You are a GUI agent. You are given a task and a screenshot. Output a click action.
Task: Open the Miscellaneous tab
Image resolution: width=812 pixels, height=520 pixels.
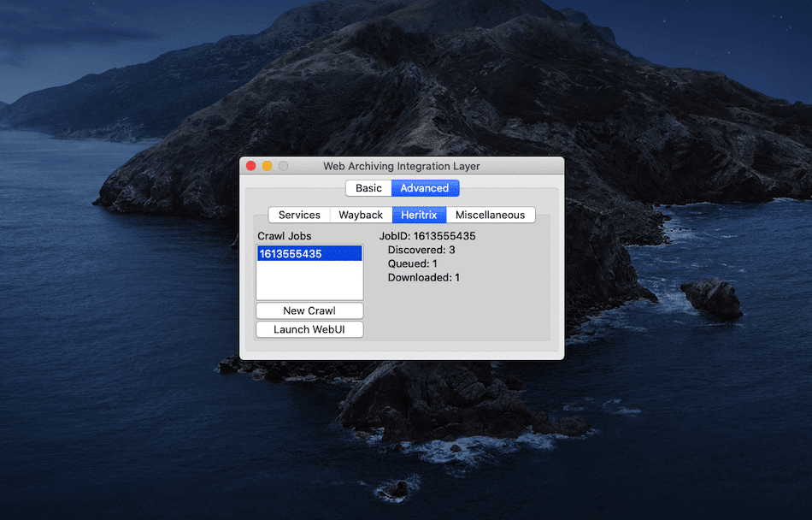(x=490, y=215)
